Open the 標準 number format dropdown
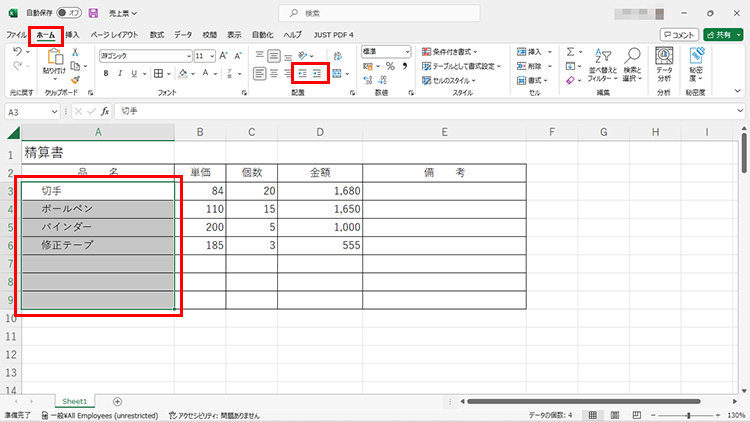750x422 pixels. [408, 51]
